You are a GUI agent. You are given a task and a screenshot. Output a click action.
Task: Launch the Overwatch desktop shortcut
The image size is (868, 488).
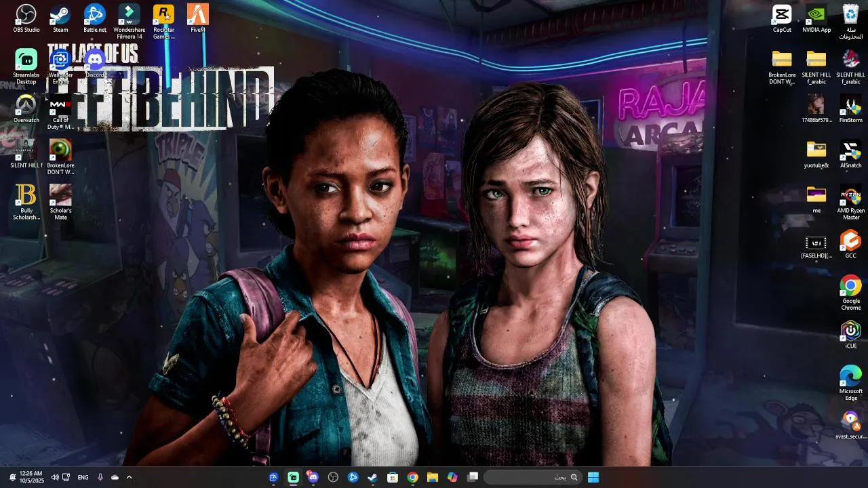tap(26, 108)
